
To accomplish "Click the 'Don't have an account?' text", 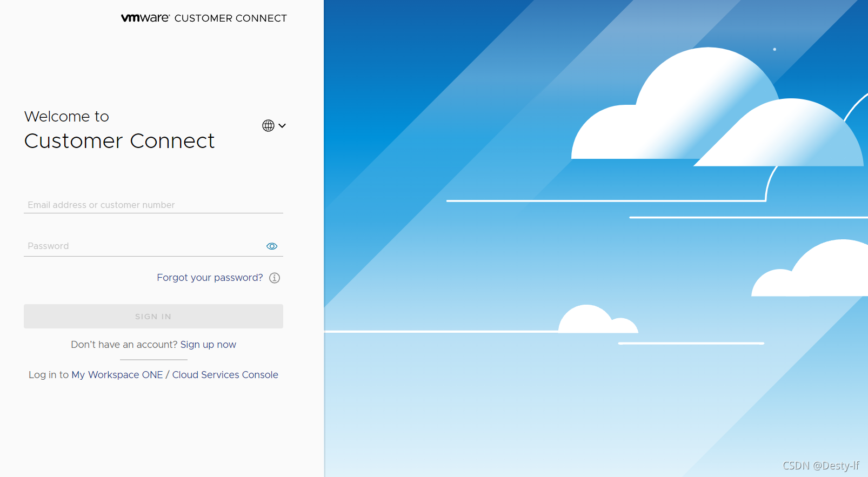I will (124, 345).
